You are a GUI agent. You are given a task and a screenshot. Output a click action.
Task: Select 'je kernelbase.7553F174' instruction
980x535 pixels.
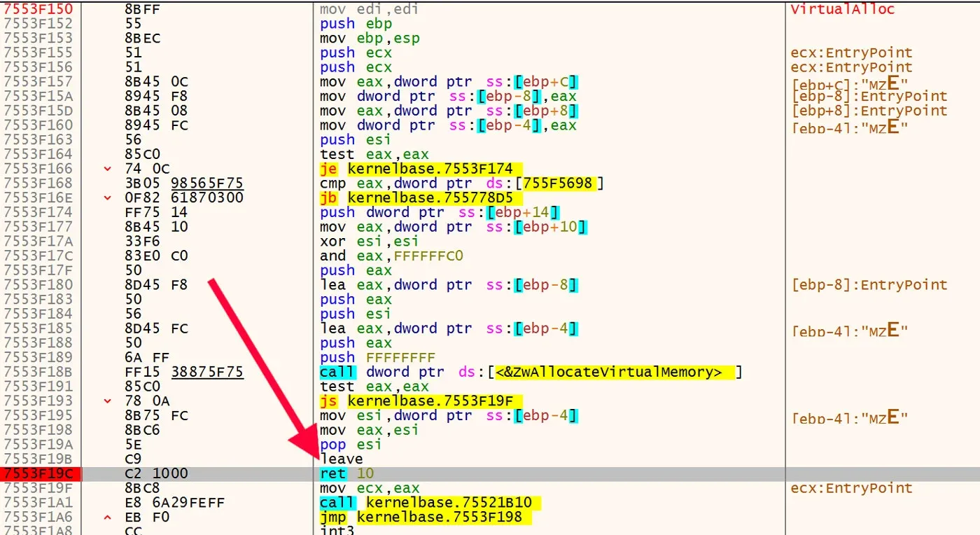421,169
